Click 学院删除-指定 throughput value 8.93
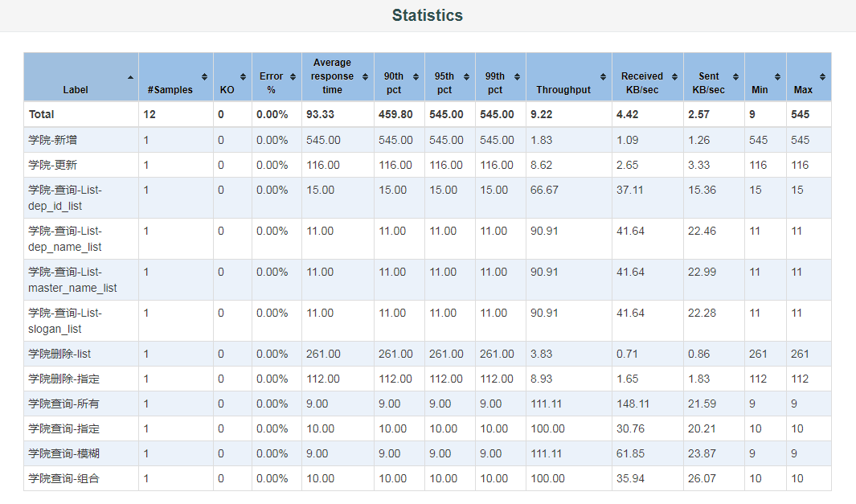The height and width of the screenshot is (504, 856). (x=542, y=379)
